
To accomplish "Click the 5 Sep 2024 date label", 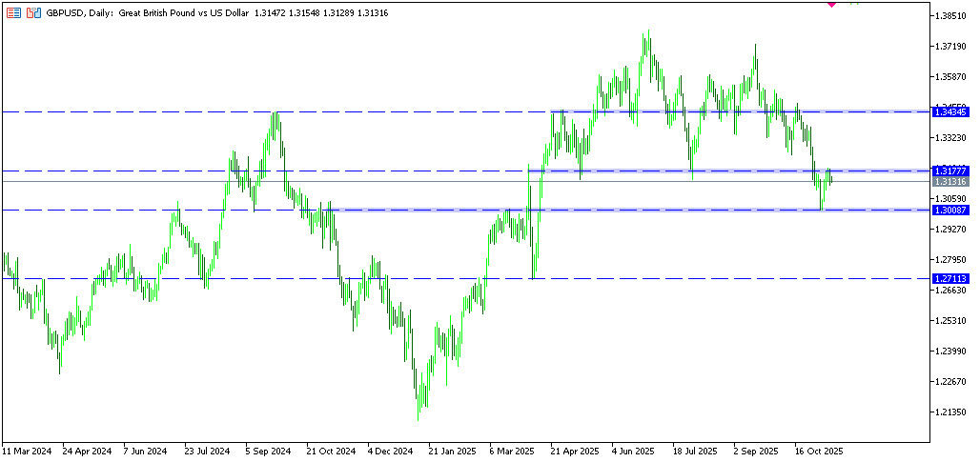I will (x=267, y=451).
